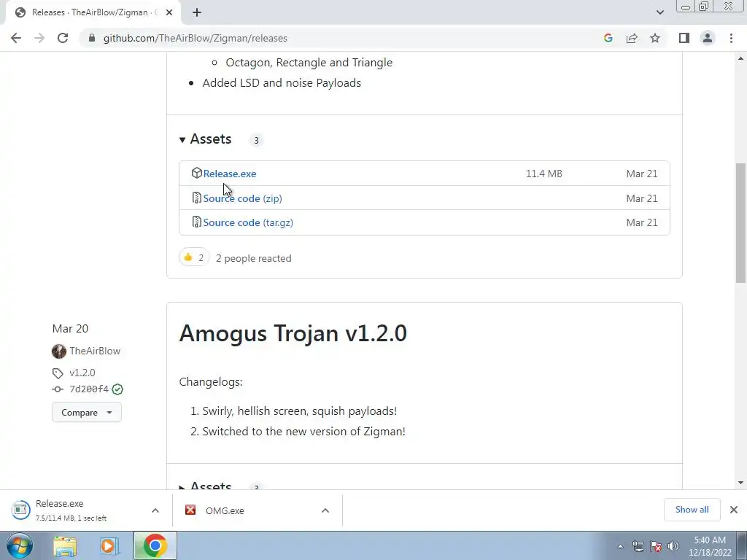The width and height of the screenshot is (747, 560).
Task: Click '2 people reacted' text
Action: pyautogui.click(x=253, y=258)
